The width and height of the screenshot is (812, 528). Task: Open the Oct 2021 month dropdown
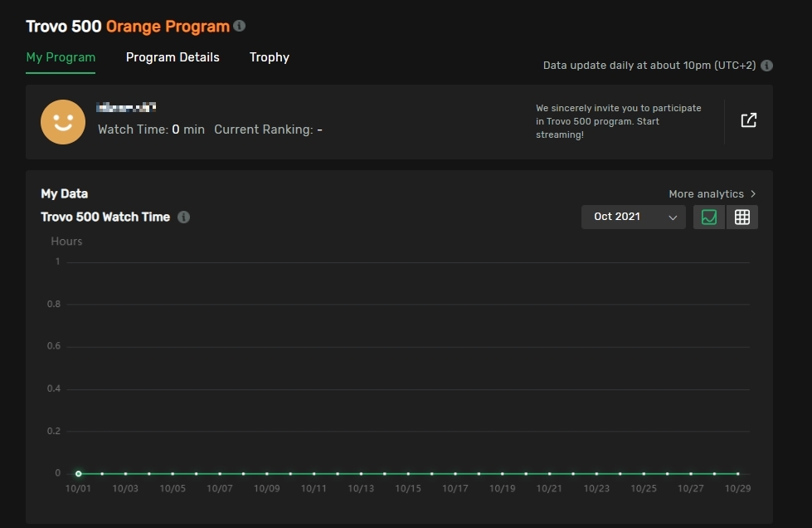633,217
